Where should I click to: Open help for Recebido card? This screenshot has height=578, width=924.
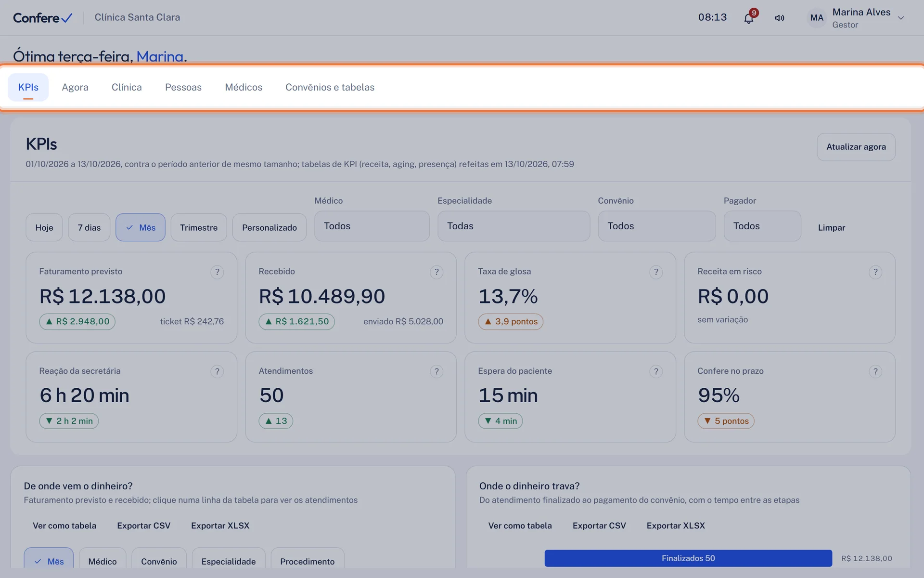click(x=436, y=272)
